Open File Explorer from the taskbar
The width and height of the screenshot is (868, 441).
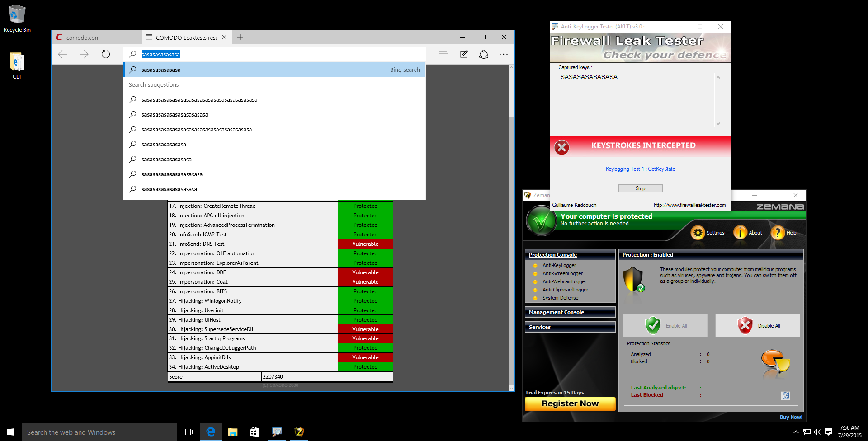click(x=232, y=432)
